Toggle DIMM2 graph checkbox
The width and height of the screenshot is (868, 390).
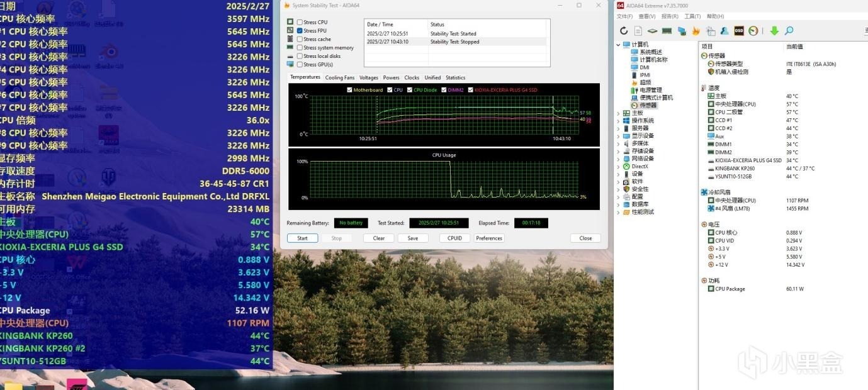click(x=444, y=90)
